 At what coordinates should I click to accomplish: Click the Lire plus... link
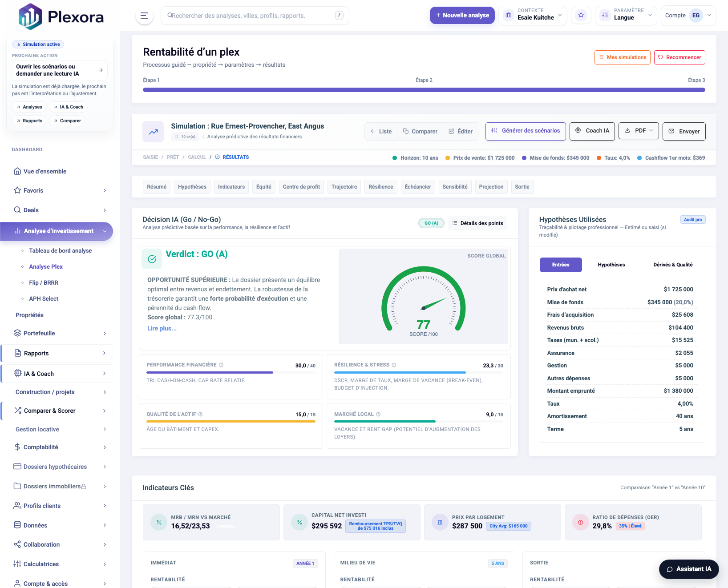[x=162, y=328]
